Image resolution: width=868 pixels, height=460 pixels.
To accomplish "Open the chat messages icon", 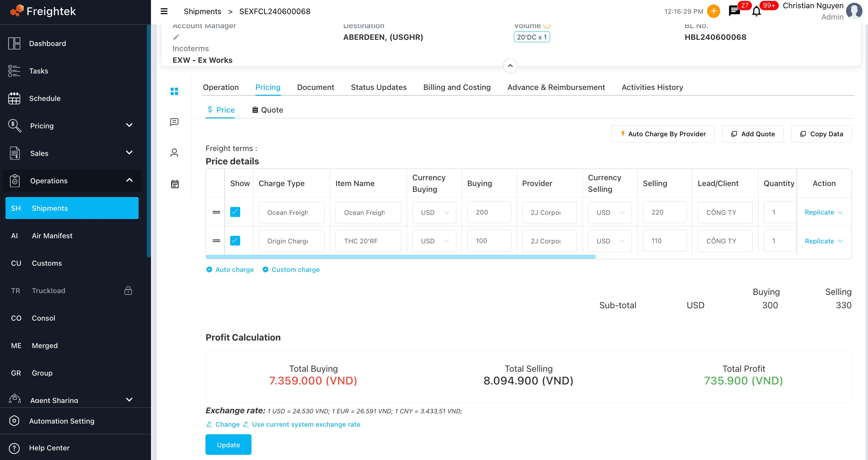I will point(734,11).
